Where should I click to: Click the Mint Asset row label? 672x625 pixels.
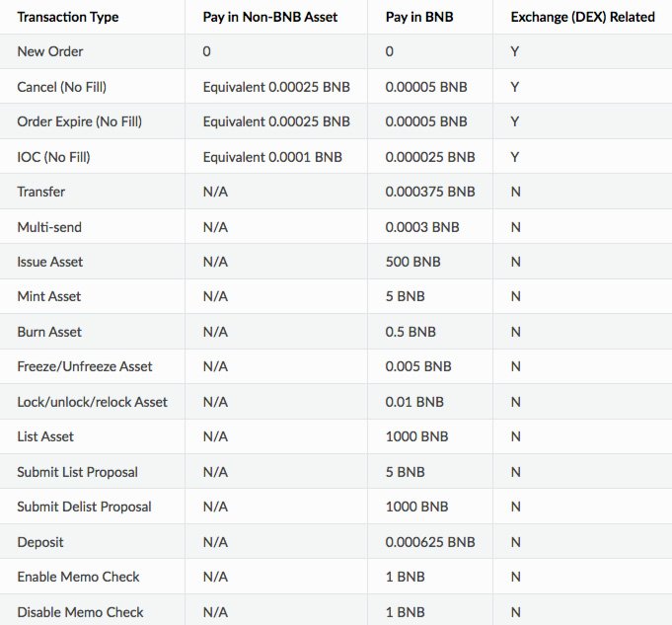tap(49, 296)
